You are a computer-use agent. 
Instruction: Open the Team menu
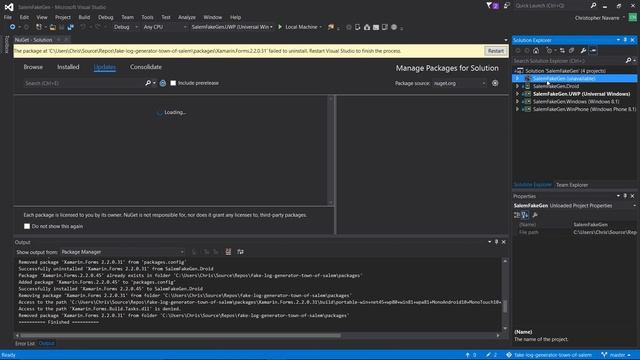click(127, 17)
